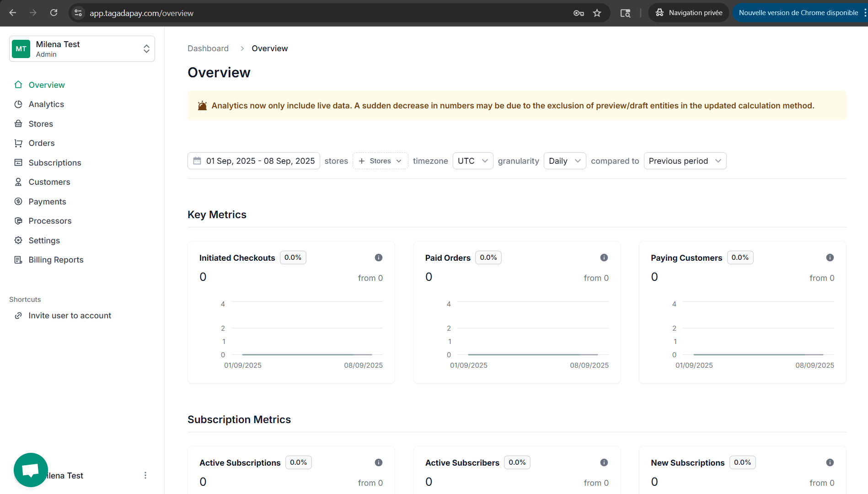Navigate to Orders page
Viewport: 868px width, 494px height.
tap(42, 143)
